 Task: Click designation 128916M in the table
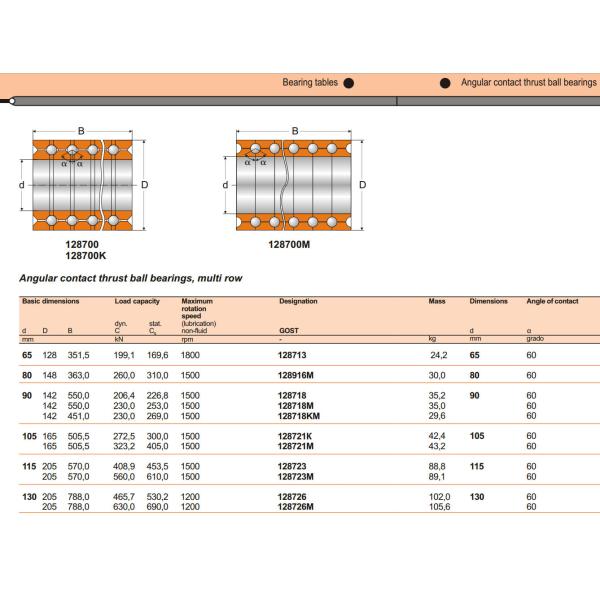[x=294, y=376]
